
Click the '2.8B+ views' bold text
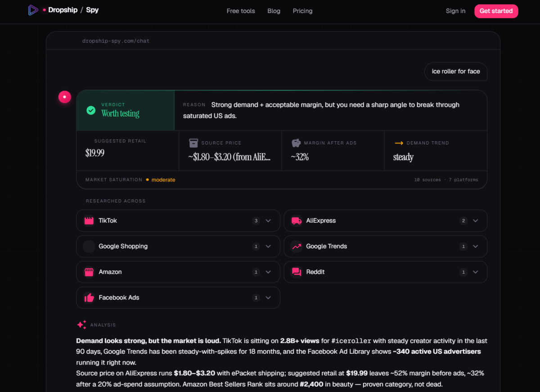(x=299, y=341)
